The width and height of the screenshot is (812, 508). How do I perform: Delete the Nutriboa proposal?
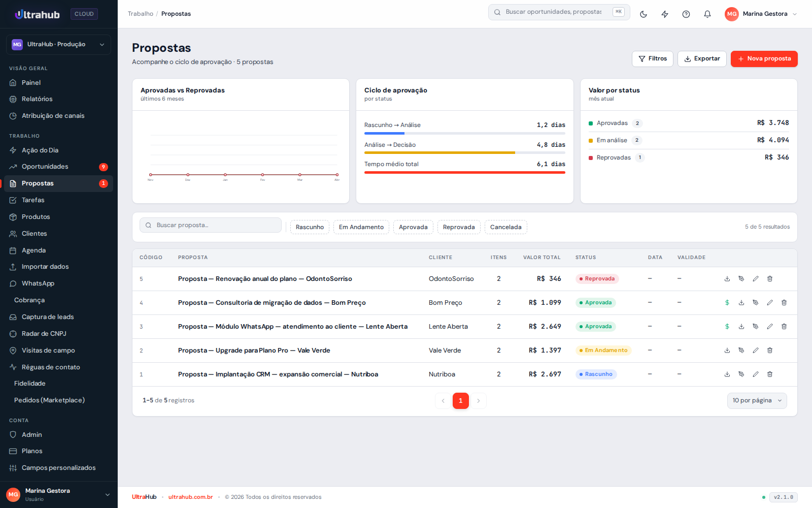tap(770, 374)
